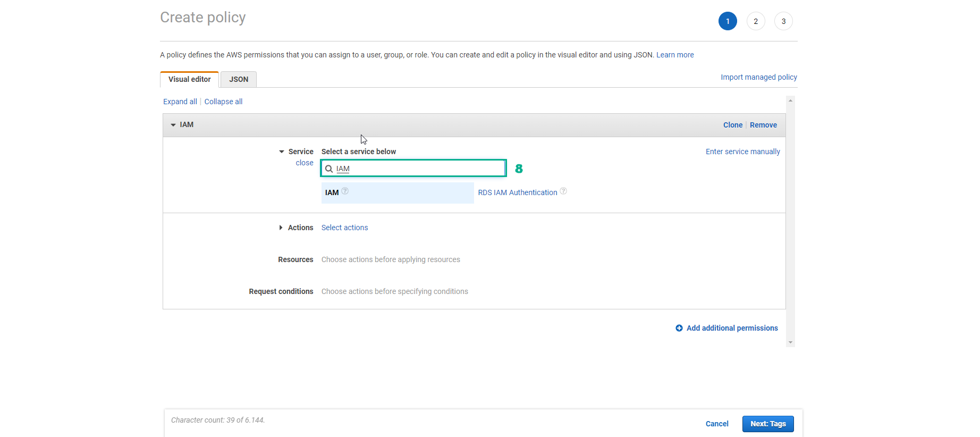Click the Resources label

pyautogui.click(x=295, y=259)
